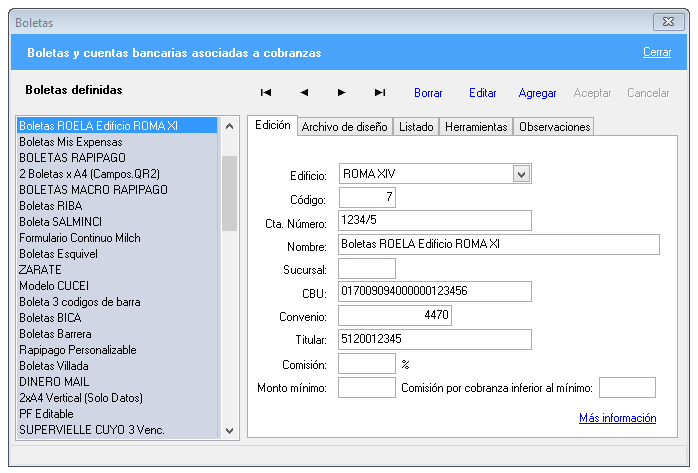Open the Archivo de diseño tab

[x=344, y=127]
